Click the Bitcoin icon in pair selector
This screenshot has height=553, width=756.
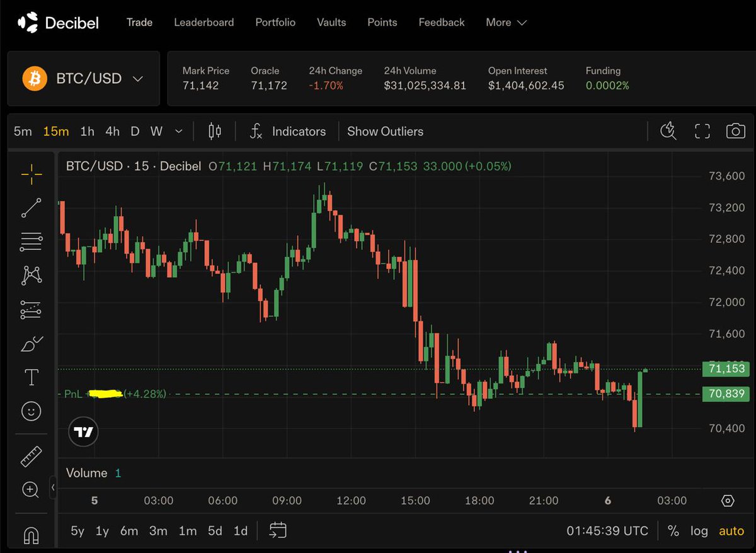click(35, 79)
